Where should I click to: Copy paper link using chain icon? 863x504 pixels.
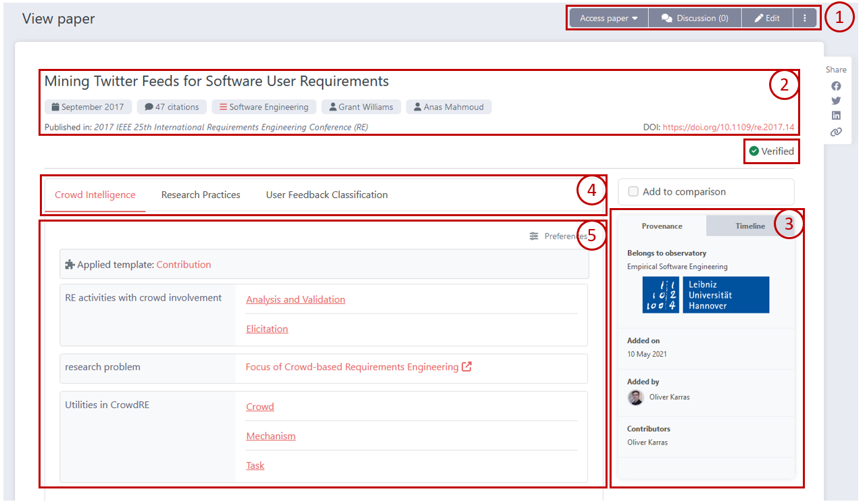[836, 132]
